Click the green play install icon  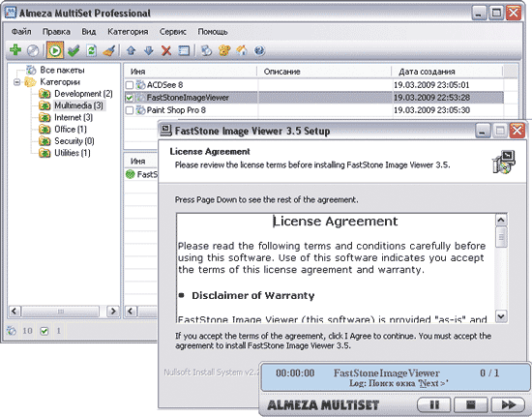point(55,51)
